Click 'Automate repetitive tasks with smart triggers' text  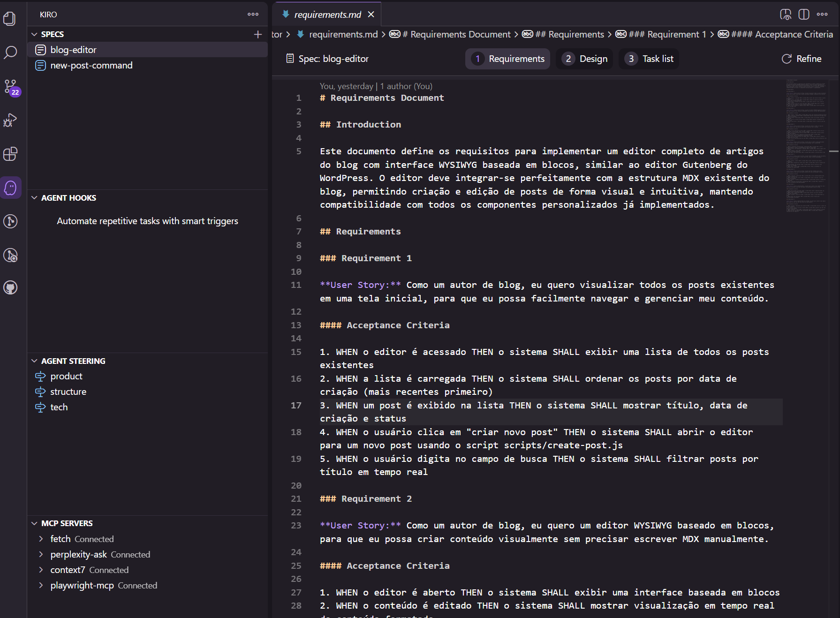pos(147,221)
